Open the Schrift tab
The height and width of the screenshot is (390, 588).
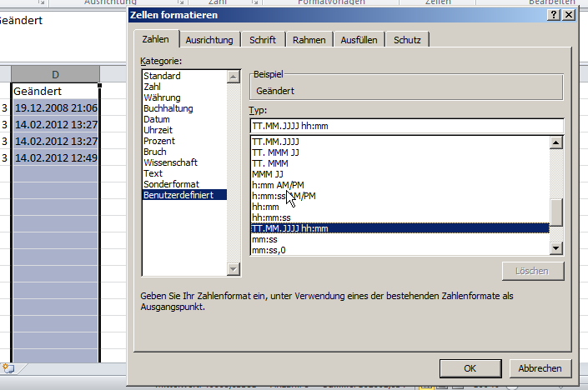pos(263,40)
